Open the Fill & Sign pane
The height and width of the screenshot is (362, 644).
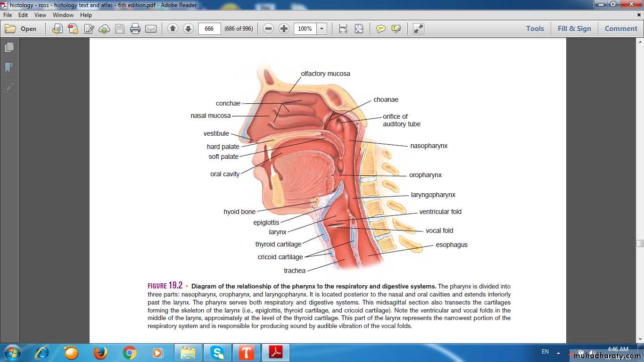(x=574, y=29)
